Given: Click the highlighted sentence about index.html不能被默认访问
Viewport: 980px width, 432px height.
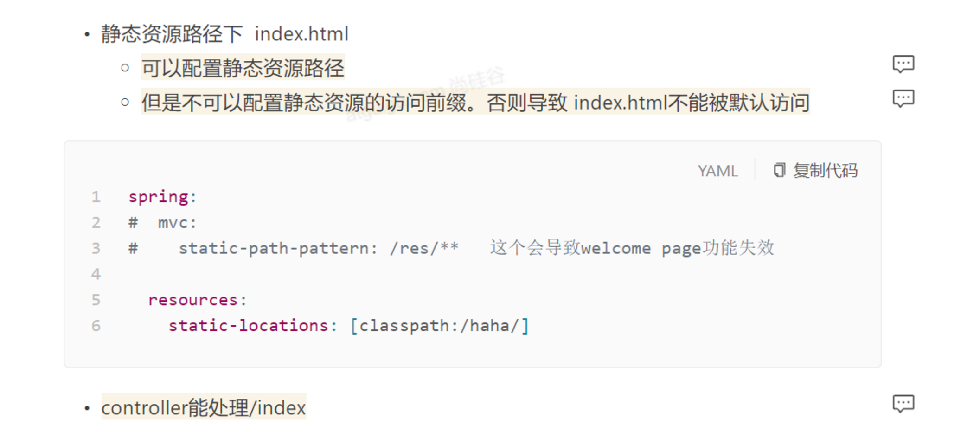Looking at the screenshot, I should [x=475, y=103].
